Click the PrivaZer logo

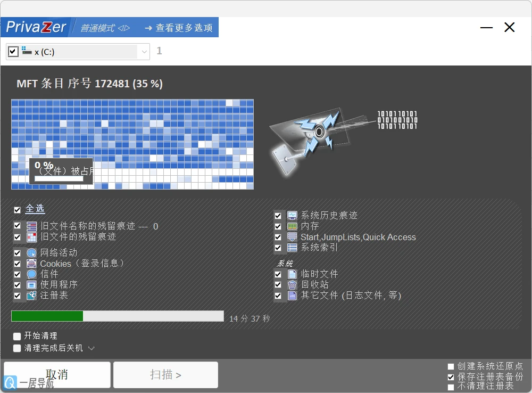click(36, 27)
